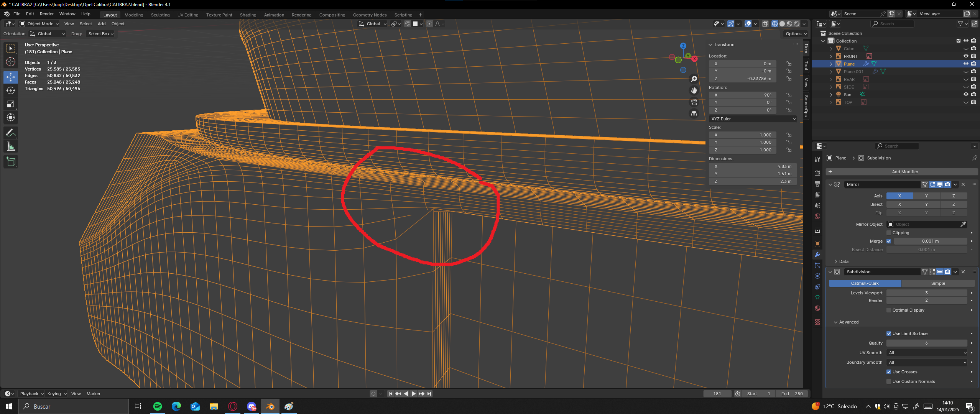Select the Cursor tool in the toolbar
The width and height of the screenshot is (980, 414).
click(11, 62)
